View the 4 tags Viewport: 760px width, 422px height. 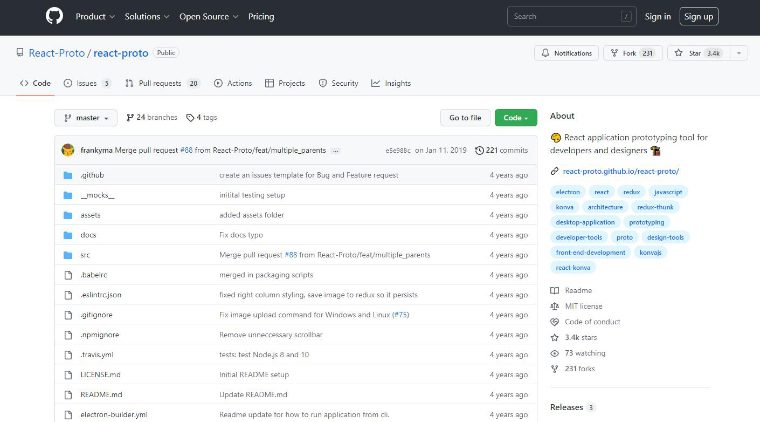pyautogui.click(x=202, y=117)
